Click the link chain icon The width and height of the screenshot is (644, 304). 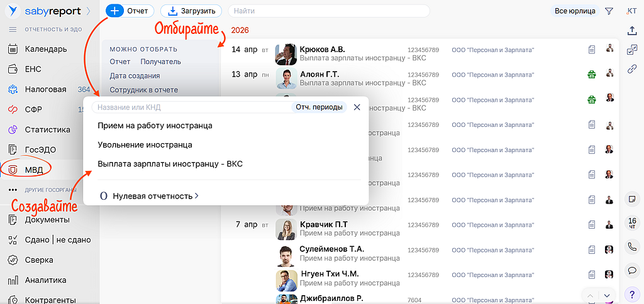click(x=632, y=69)
